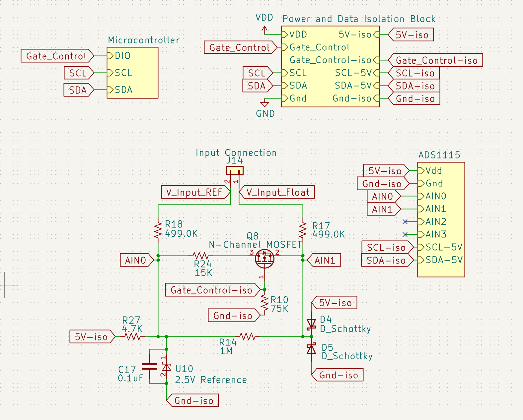Select the C17 capacitor symbol
Screen dimensions: 523x420
coord(149,366)
